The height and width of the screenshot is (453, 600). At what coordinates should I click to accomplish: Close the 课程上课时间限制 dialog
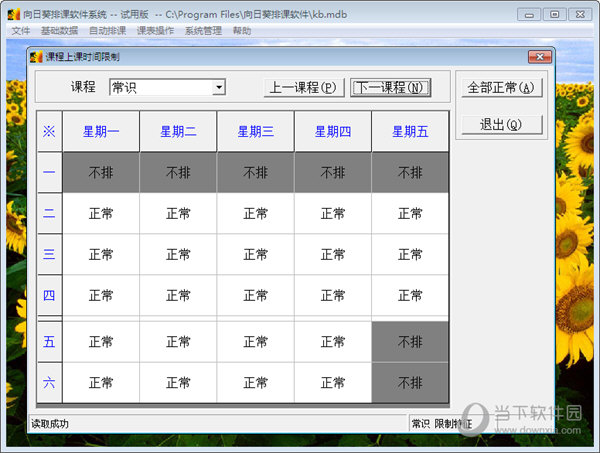pyautogui.click(x=540, y=57)
